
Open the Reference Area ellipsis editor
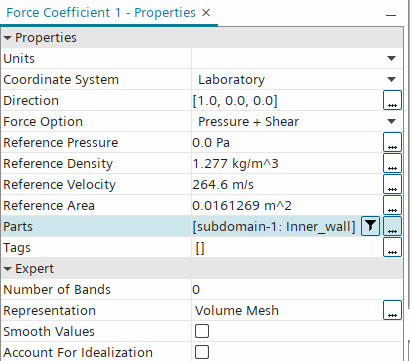pyautogui.click(x=392, y=205)
